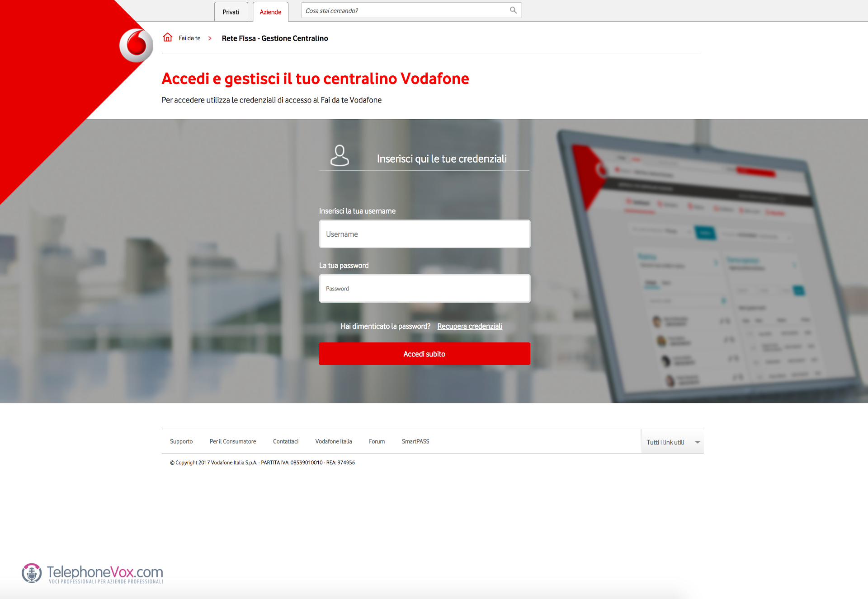
Task: Click the Rete Fissa - Gestione Centralino breadcrumb
Action: tap(275, 38)
